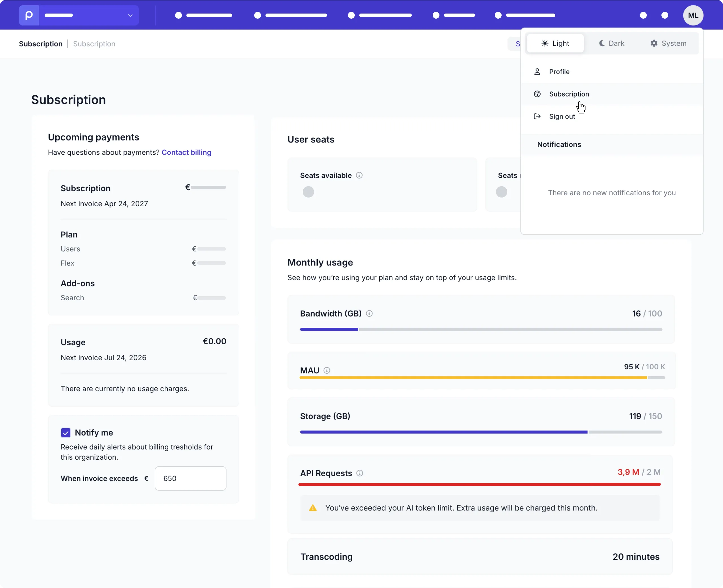Screen dimensions: 723x588
Task: Click the P logo icon in header
Action: [29, 15]
